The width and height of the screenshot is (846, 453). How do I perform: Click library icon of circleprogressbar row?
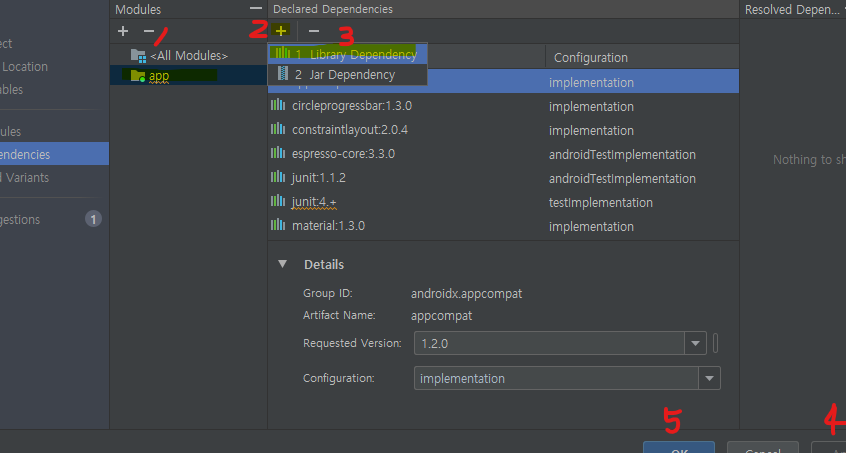(278, 105)
